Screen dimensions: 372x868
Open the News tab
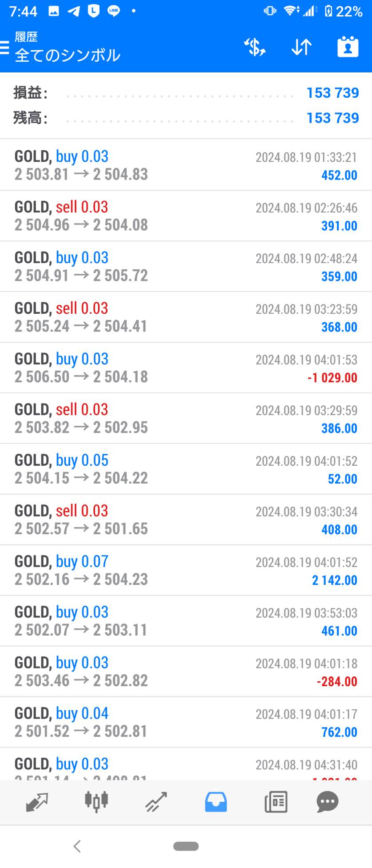pos(276,802)
